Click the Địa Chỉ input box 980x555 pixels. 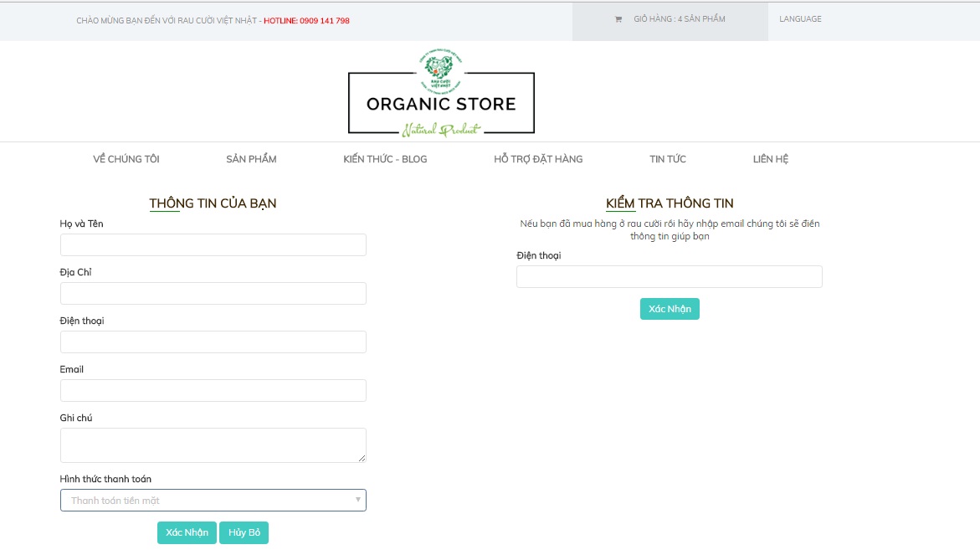213,294
